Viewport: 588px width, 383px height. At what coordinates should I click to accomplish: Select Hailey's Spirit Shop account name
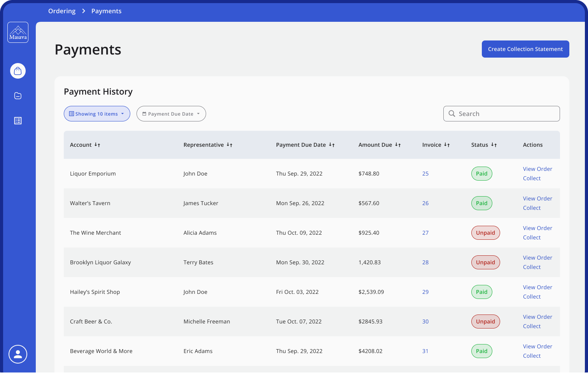pos(95,292)
